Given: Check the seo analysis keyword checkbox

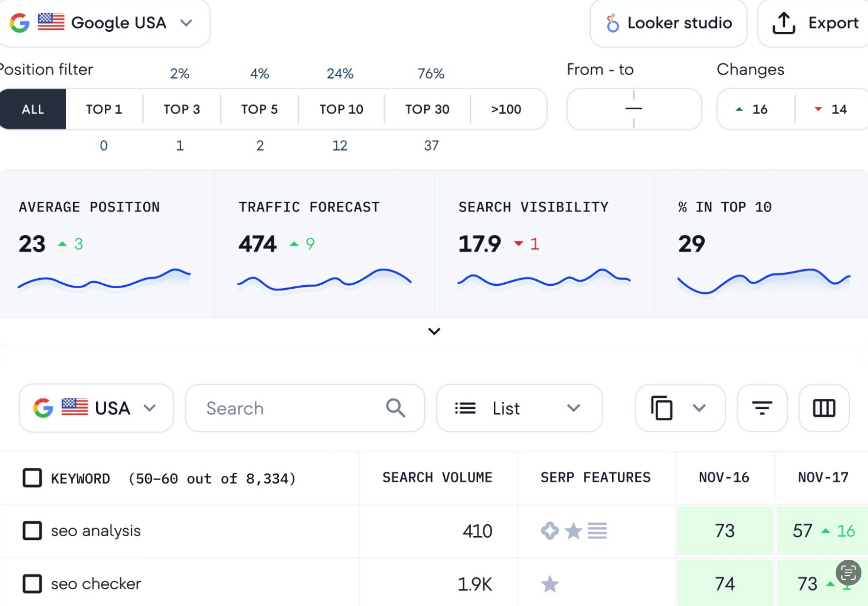Looking at the screenshot, I should (x=32, y=531).
